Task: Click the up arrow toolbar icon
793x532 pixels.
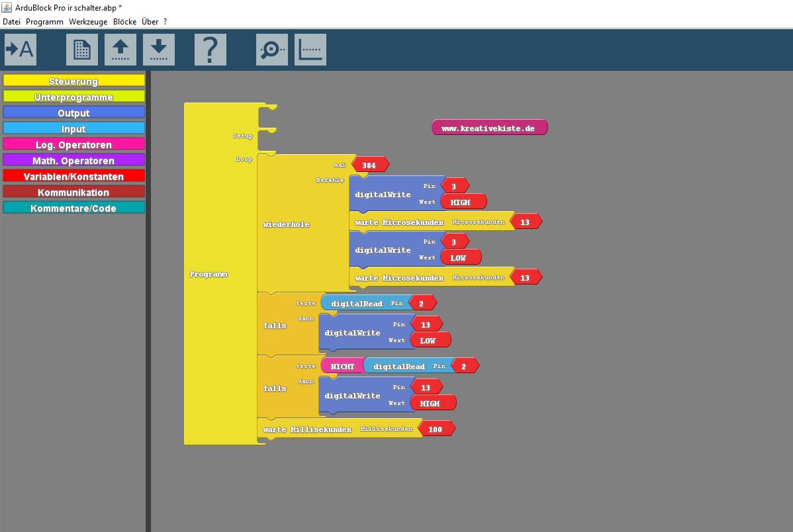Action: click(120, 50)
